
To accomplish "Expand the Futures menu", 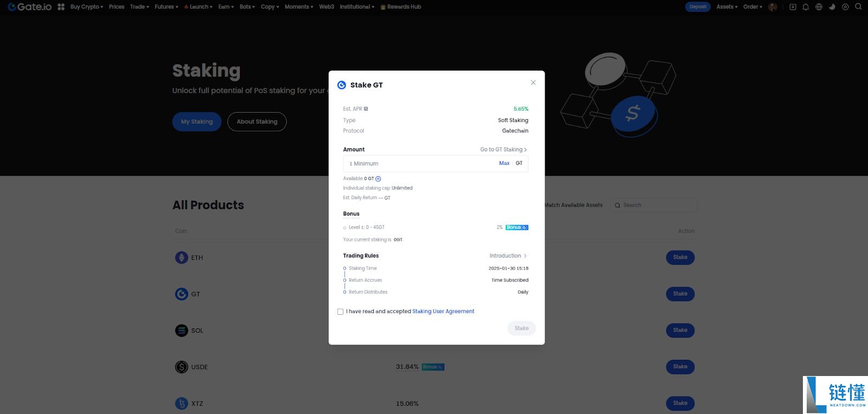I will tap(167, 7).
